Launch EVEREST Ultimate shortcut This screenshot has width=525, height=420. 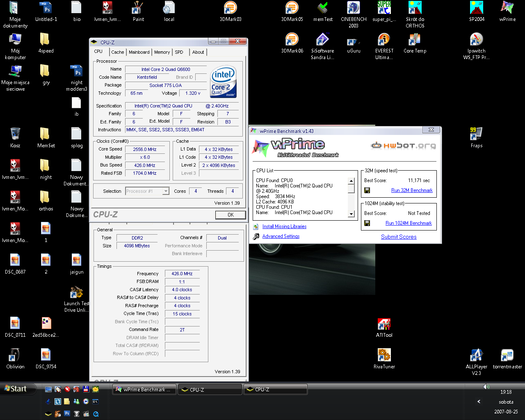click(x=384, y=46)
